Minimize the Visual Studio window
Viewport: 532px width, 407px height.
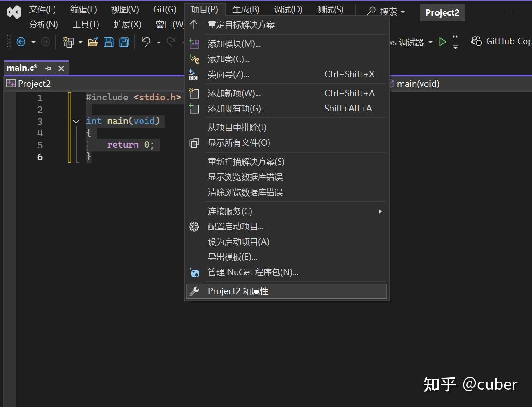point(508,12)
